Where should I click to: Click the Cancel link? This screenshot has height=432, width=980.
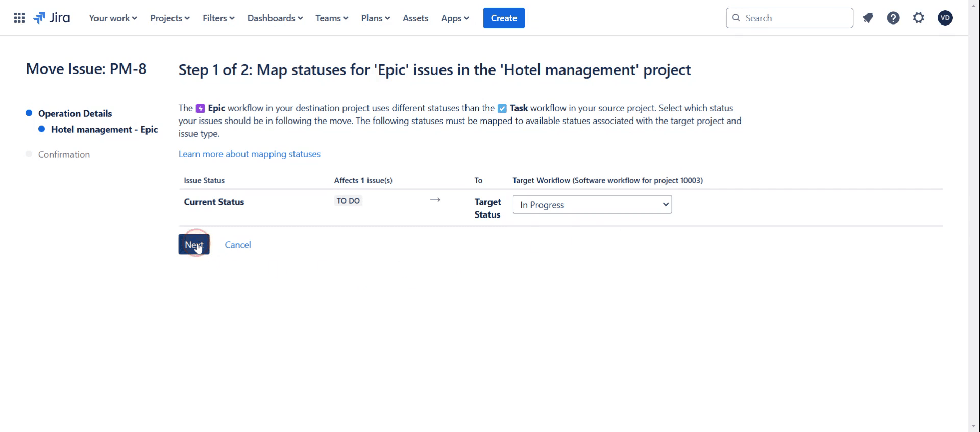(x=238, y=245)
